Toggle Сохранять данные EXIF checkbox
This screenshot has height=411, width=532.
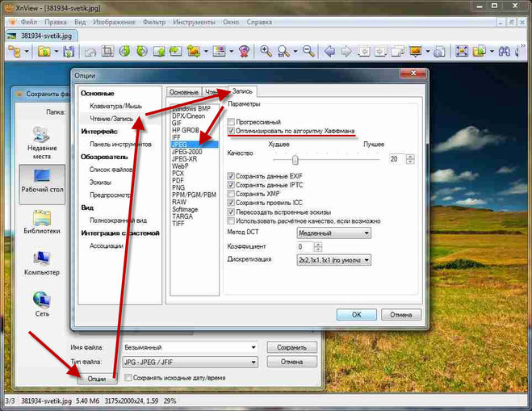(232, 175)
